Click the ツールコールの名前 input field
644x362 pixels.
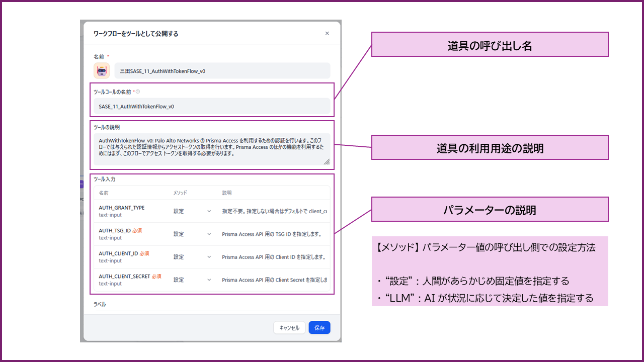(x=212, y=107)
